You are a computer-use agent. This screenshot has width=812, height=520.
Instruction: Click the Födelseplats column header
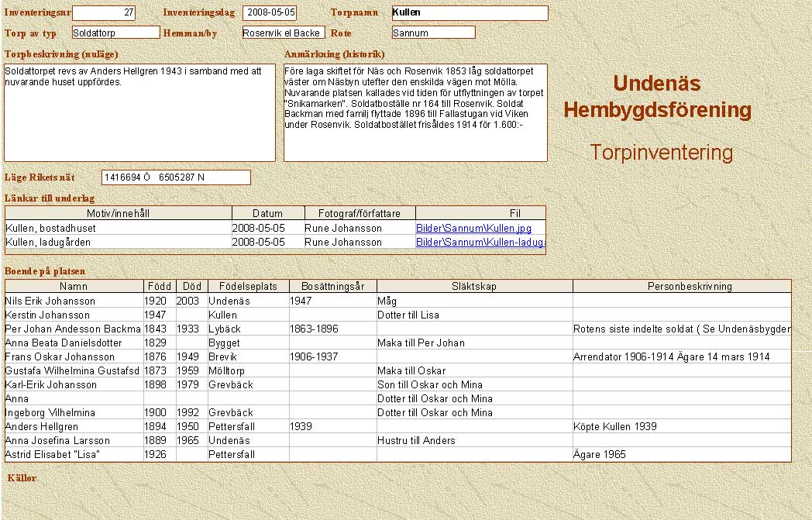tap(247, 286)
